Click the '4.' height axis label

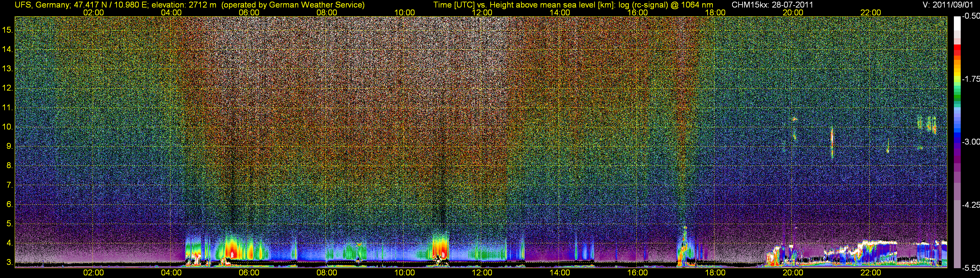[9, 243]
